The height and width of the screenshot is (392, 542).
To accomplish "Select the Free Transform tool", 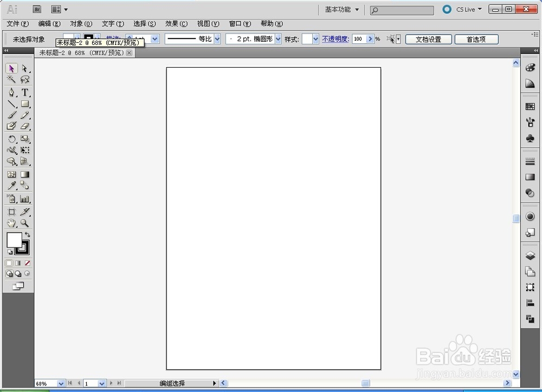I will tap(24, 150).
